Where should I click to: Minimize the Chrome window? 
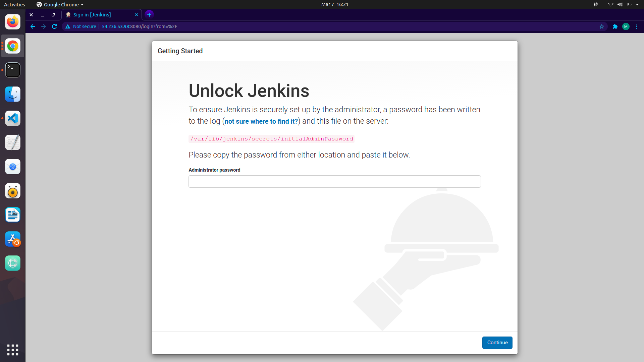(x=42, y=15)
